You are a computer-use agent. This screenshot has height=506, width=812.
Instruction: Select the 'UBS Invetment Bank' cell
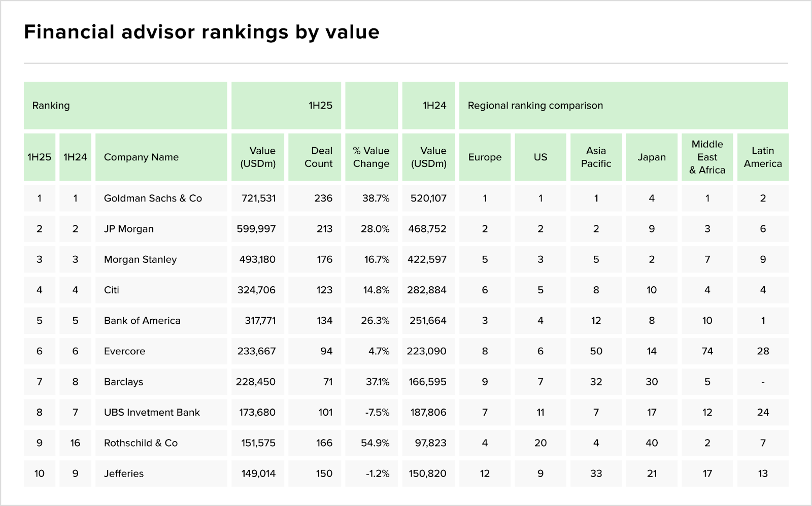(x=161, y=412)
